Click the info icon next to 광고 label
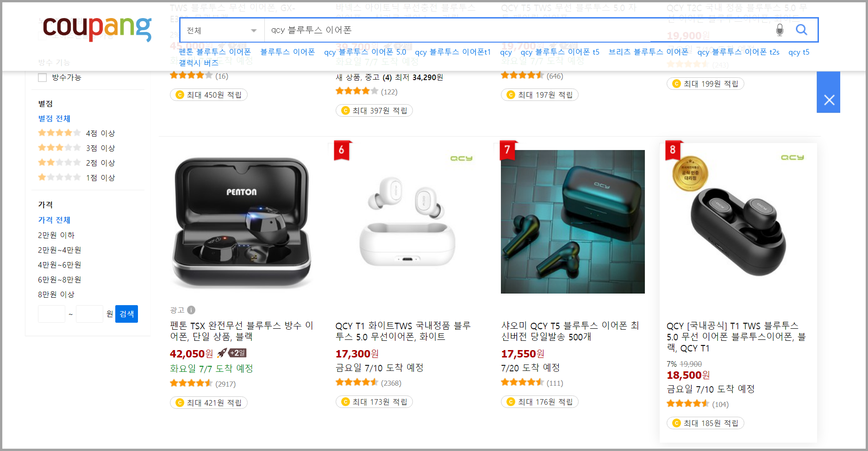Viewport: 868px width, 451px height. 191,310
